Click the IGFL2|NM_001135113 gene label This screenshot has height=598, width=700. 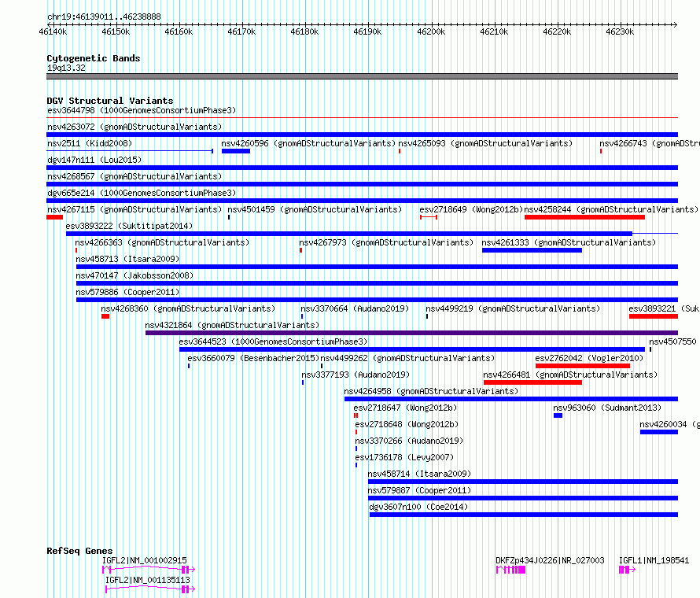point(148,580)
